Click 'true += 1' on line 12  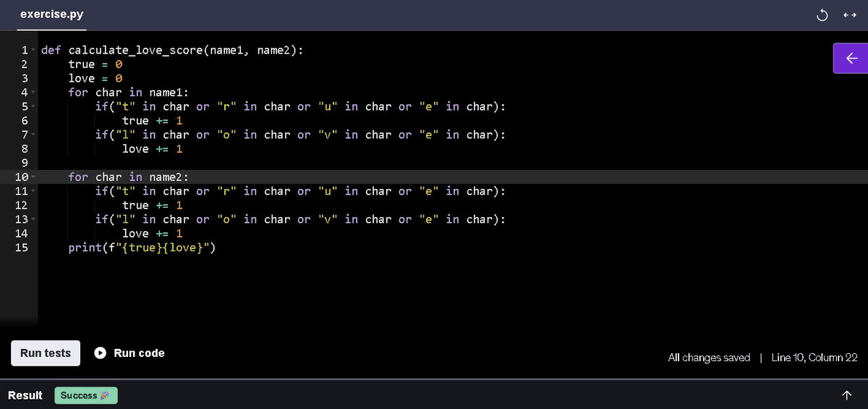(153, 206)
